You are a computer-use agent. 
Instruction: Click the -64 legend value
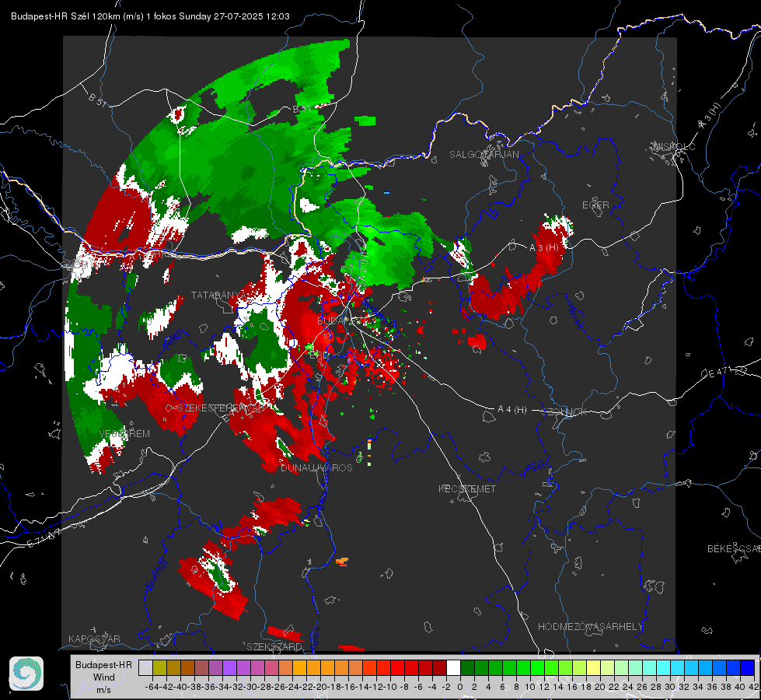point(152,687)
